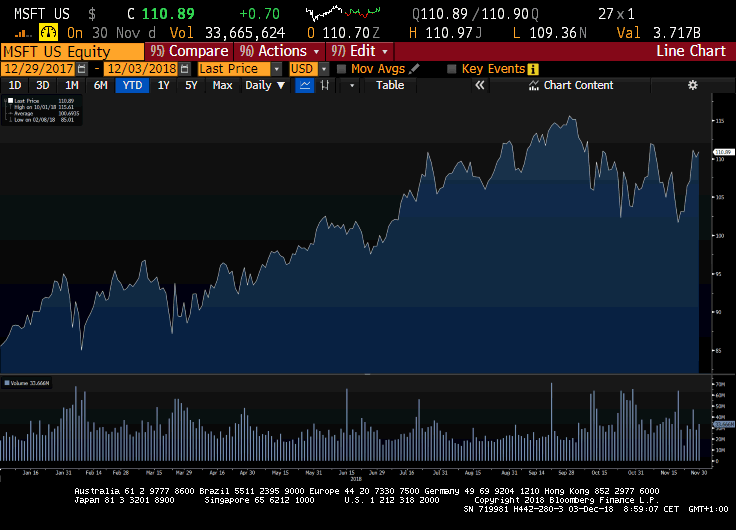The height and width of the screenshot is (530, 736).
Task: Click the 110.89 price tag on axis
Action: point(723,152)
